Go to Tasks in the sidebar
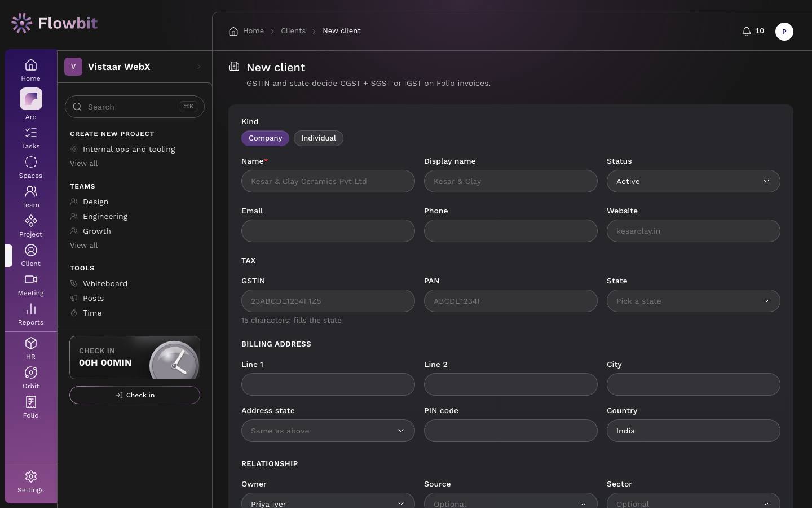The height and width of the screenshot is (508, 812). tap(31, 133)
